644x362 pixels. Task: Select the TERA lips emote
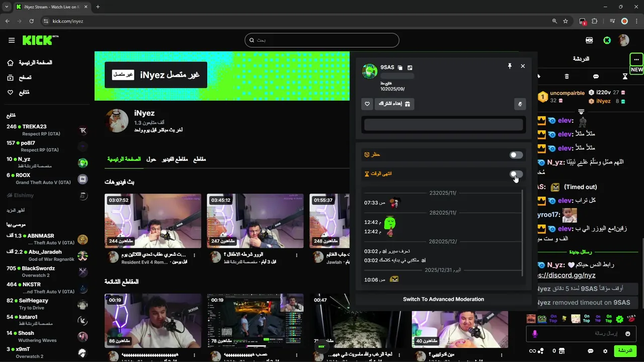pyautogui.click(x=631, y=319)
